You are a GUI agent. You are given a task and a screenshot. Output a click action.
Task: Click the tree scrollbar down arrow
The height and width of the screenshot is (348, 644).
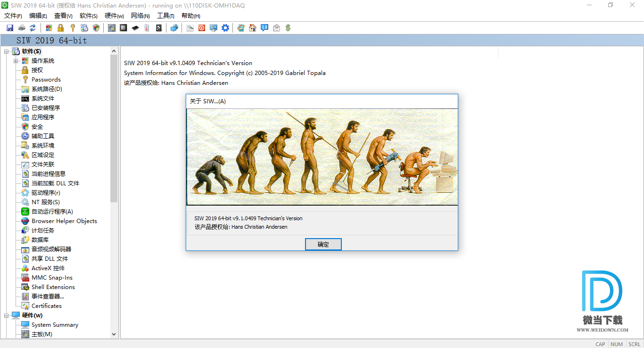coord(114,334)
